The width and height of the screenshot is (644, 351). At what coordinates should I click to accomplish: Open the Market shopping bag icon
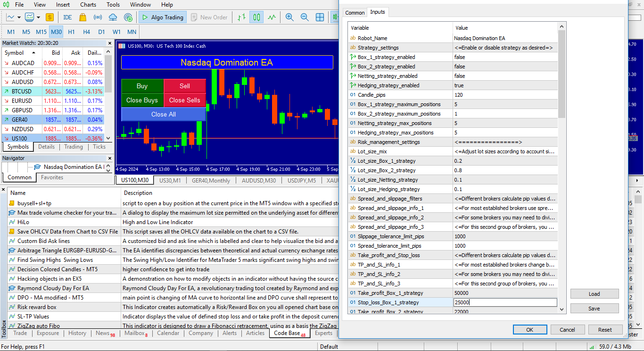pyautogui.click(x=83, y=17)
